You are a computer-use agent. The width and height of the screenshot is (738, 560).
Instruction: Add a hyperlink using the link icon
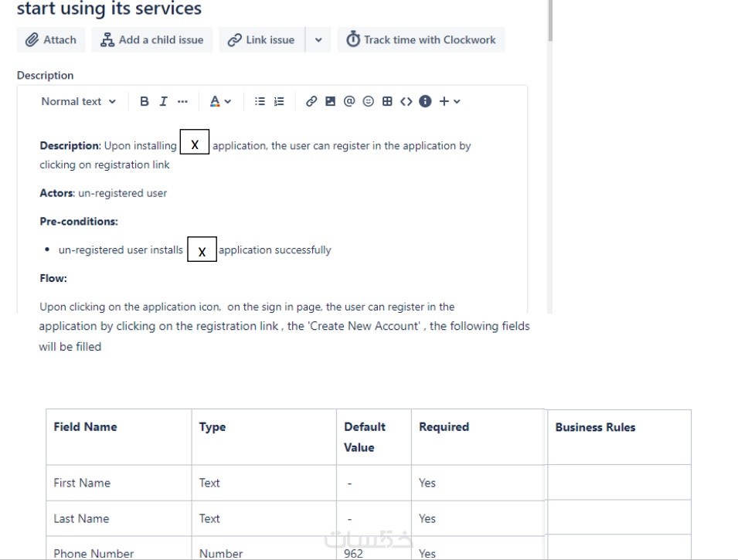click(311, 101)
